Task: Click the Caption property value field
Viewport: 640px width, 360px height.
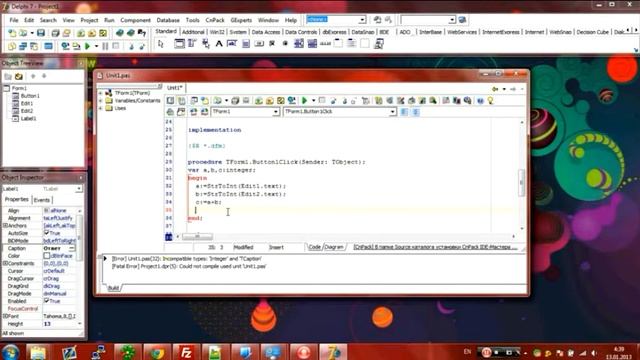Action: tap(59, 248)
